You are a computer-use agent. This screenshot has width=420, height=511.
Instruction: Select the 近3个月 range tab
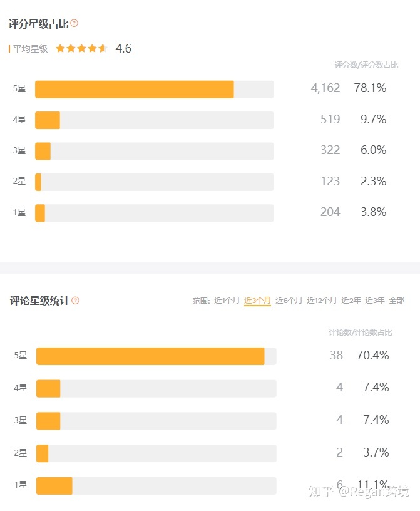pyautogui.click(x=257, y=300)
